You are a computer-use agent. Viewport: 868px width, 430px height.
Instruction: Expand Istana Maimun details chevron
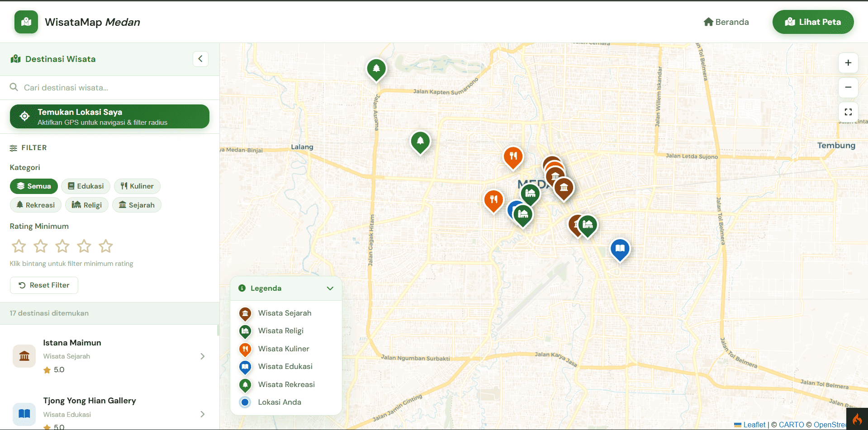pos(202,356)
